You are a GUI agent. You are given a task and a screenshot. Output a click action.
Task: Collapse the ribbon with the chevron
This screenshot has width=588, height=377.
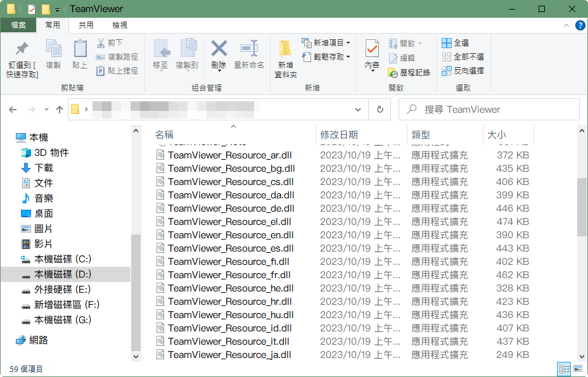pos(566,25)
